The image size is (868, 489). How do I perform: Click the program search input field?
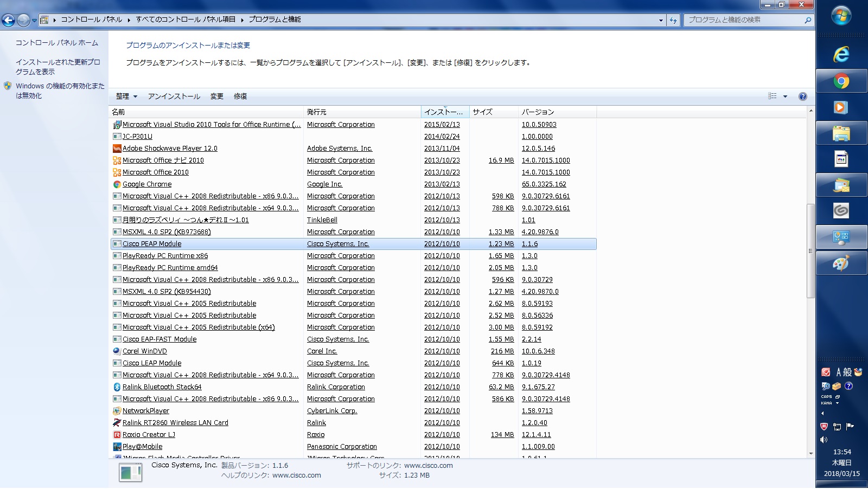pyautogui.click(x=743, y=20)
